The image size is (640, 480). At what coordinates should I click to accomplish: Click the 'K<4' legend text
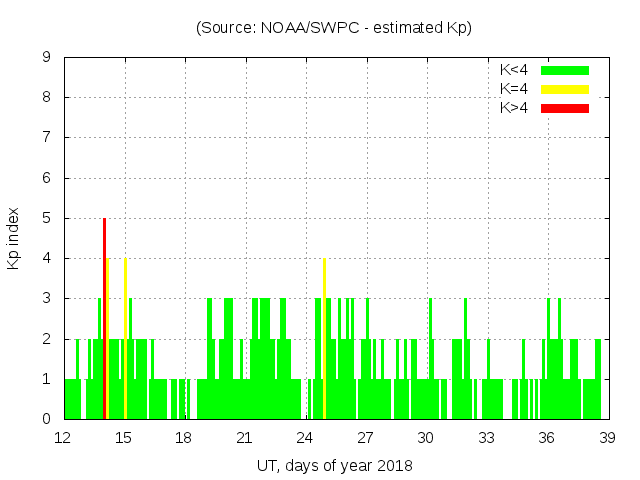coord(516,70)
